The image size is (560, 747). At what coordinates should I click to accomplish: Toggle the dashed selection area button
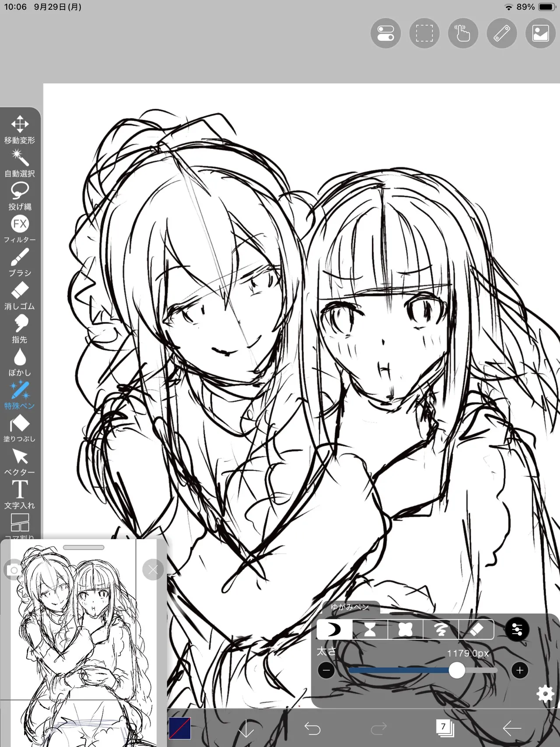point(424,33)
